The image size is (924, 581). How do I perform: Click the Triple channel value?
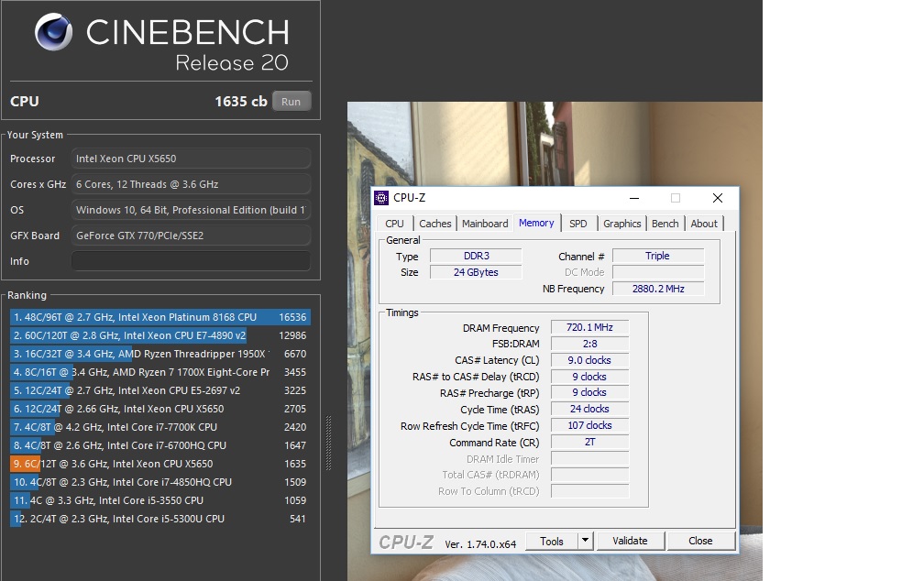658,256
